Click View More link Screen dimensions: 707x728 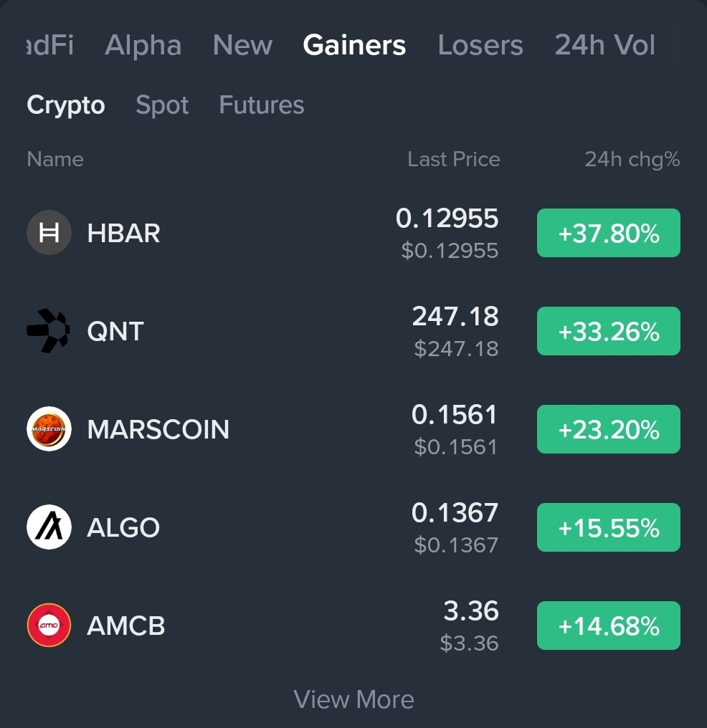tap(353, 699)
